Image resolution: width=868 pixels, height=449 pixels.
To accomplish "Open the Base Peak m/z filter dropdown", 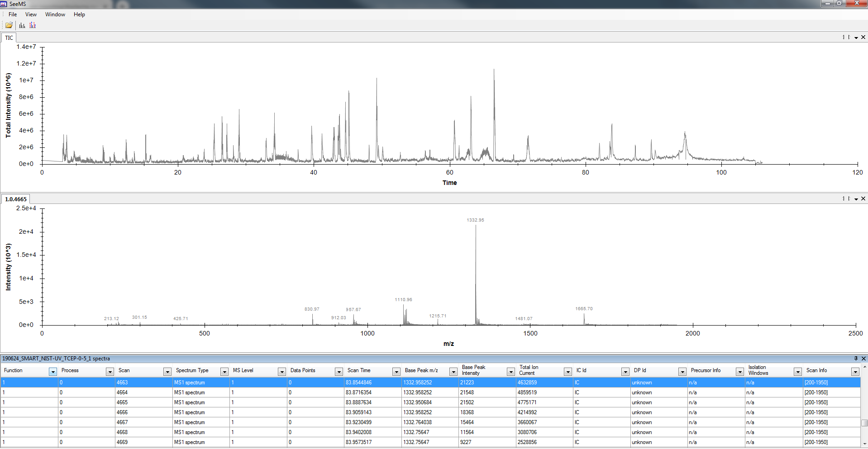I will pos(453,372).
